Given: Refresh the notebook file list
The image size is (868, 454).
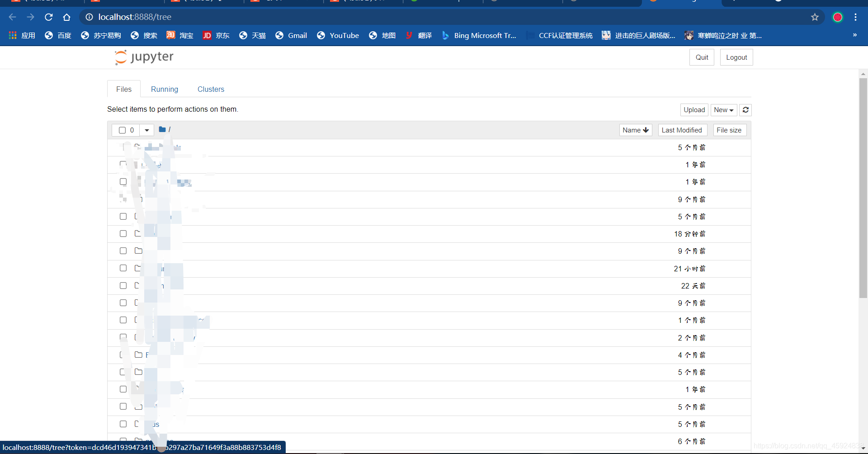Looking at the screenshot, I should (x=745, y=110).
